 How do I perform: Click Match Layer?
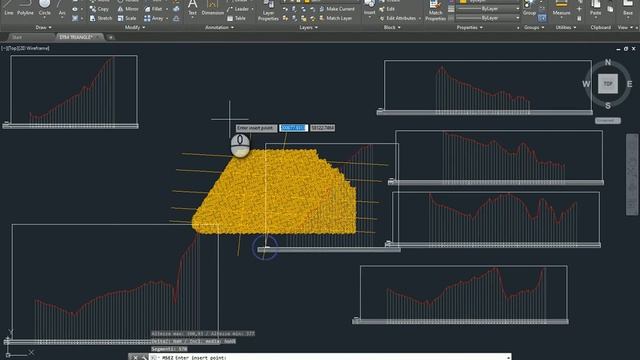[336, 18]
